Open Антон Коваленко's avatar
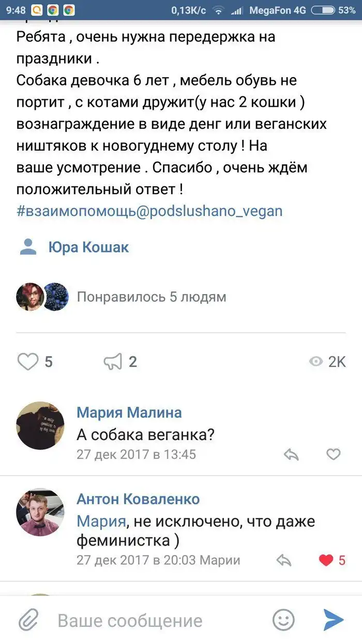362x644 pixels. 40,512
